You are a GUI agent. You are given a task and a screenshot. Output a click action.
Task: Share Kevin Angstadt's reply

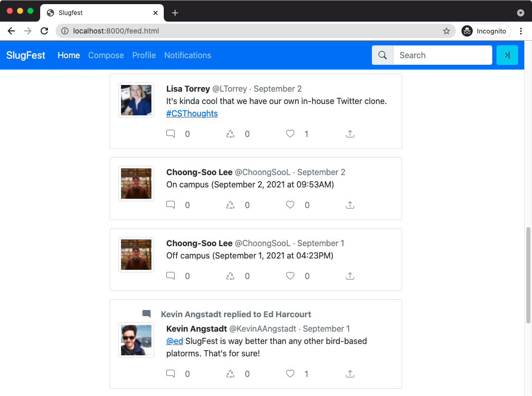click(350, 374)
